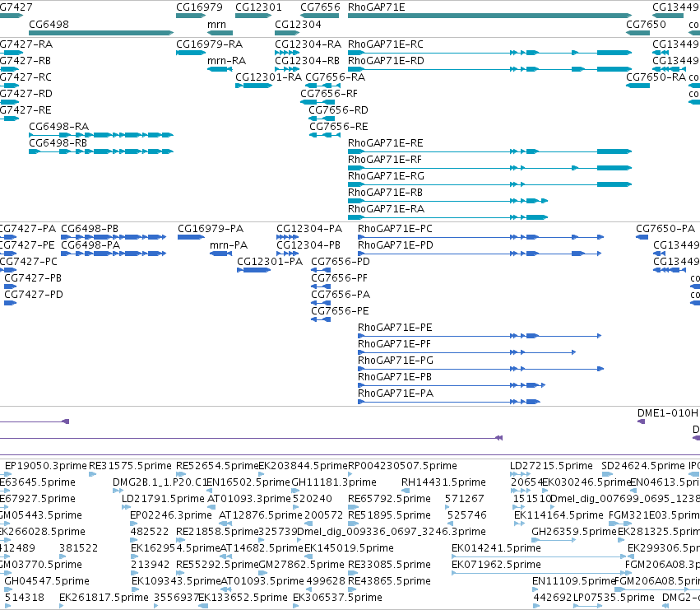Select transcript CG7656-RF
The height and width of the screenshot is (610, 700).
[x=329, y=94]
